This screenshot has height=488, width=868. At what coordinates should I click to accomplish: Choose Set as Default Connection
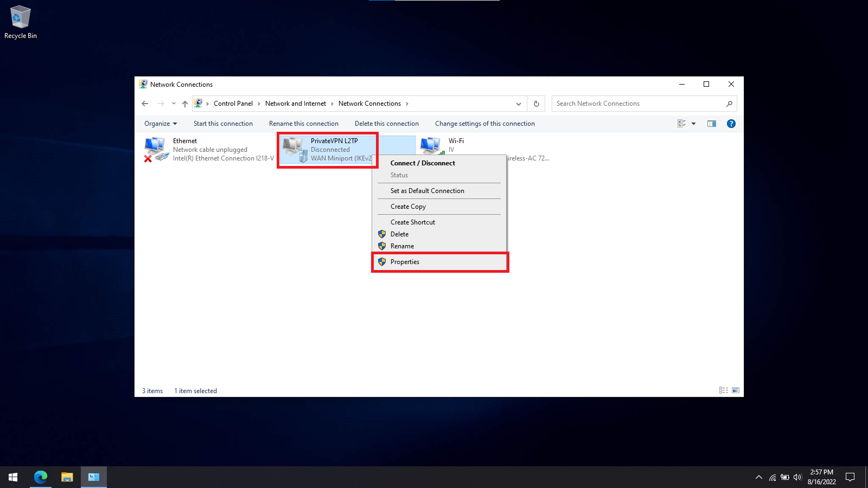point(427,191)
